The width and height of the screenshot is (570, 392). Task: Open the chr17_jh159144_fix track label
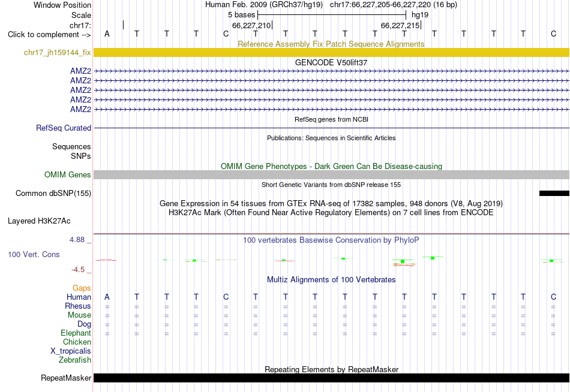click(58, 52)
